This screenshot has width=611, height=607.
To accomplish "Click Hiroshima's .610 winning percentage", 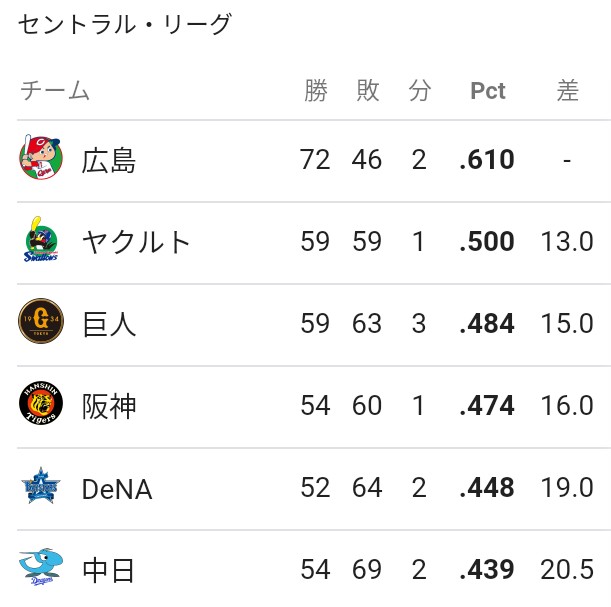I will pyautogui.click(x=487, y=159).
